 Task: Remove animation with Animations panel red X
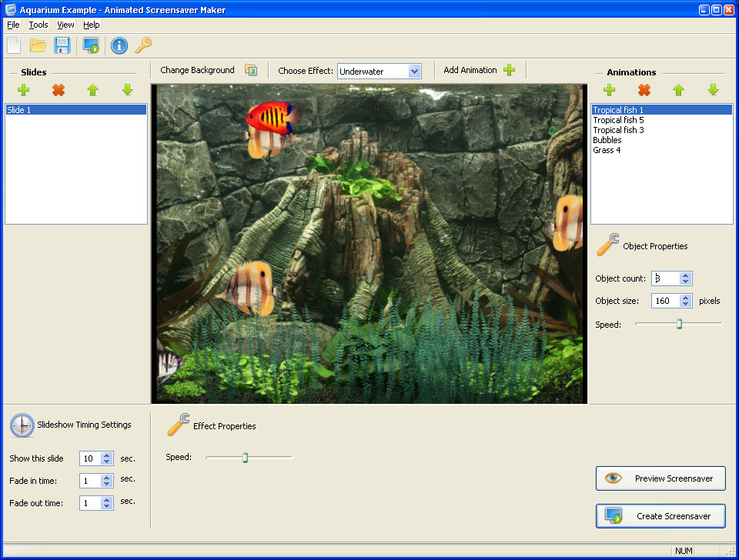pos(644,89)
